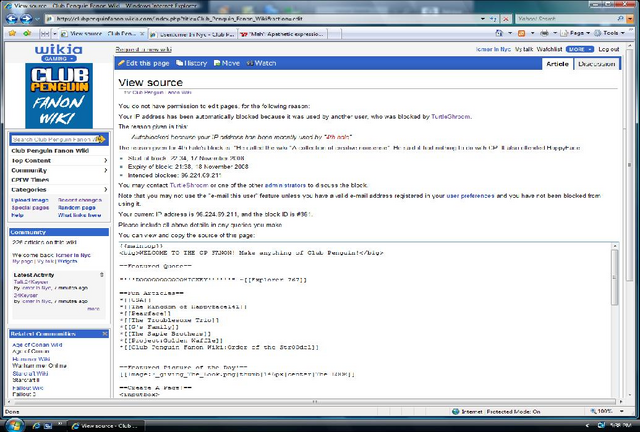This screenshot has width=640, height=432.
Task: Open the Page menu dropdown
Action: point(576,33)
